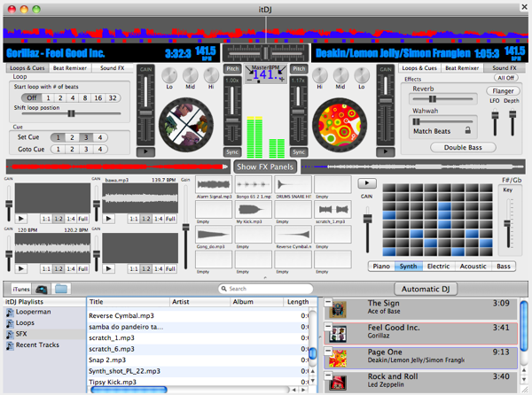532x395 pixels.
Task: Toggle the Flanger effect
Action: pyautogui.click(x=503, y=91)
